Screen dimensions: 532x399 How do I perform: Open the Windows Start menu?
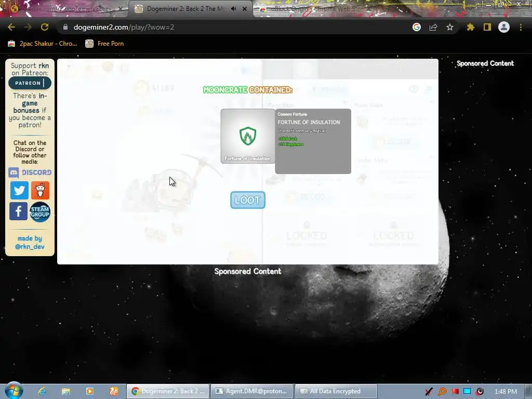14,390
